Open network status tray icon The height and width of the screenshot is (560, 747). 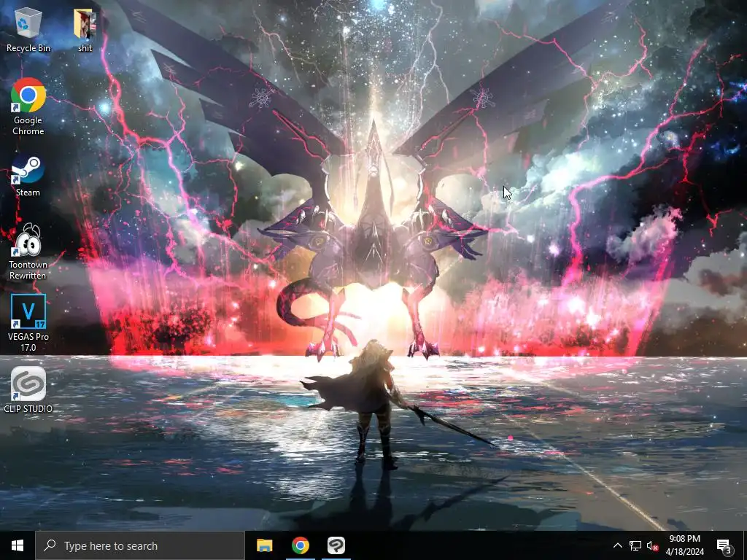(635, 545)
